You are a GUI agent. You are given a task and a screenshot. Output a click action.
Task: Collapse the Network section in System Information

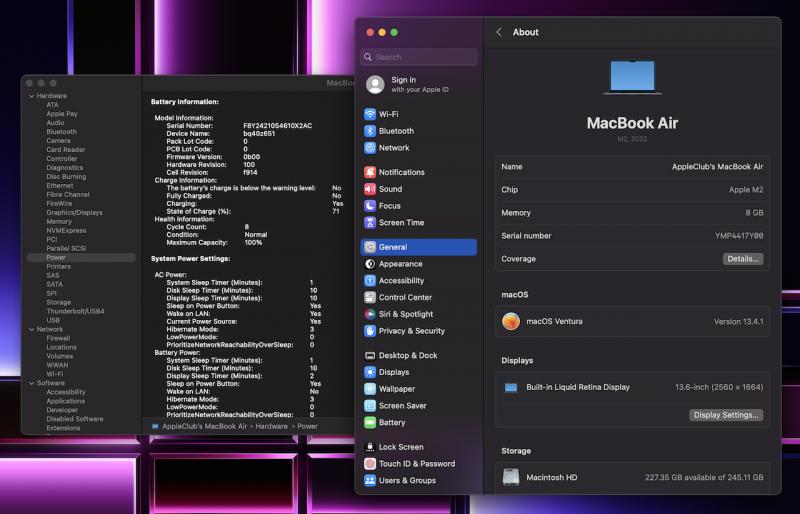tap(32, 330)
